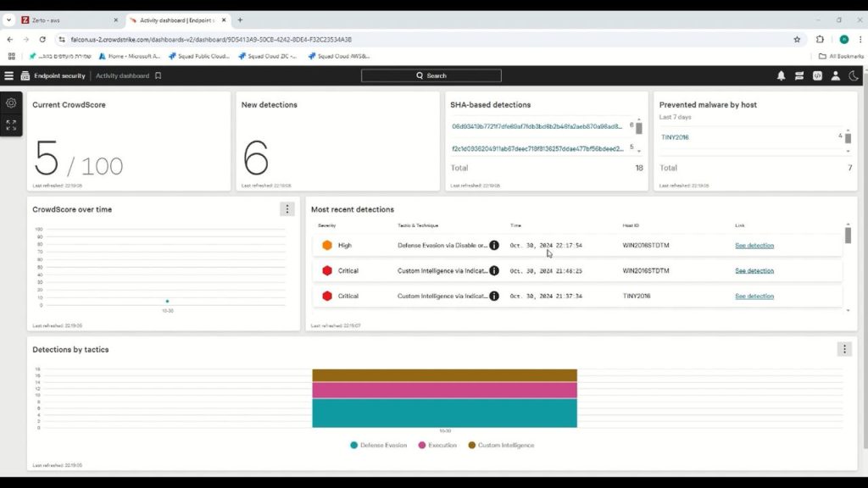Click the notifications bell icon

click(x=781, y=75)
